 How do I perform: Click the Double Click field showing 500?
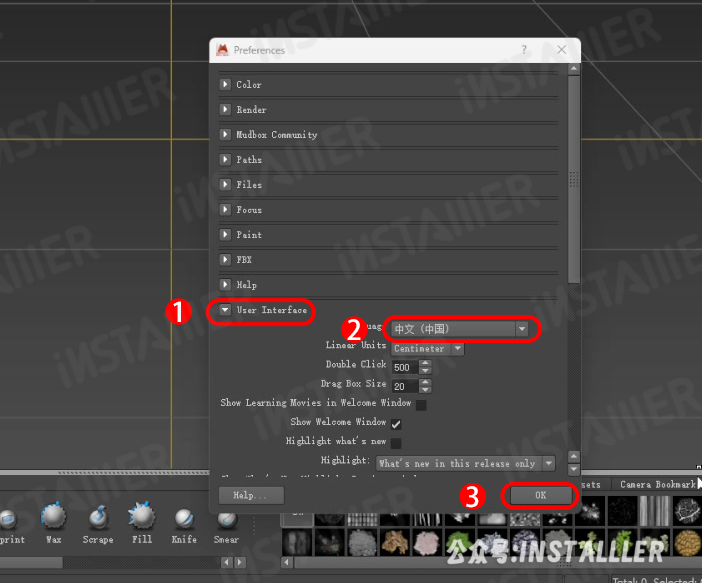pos(406,367)
